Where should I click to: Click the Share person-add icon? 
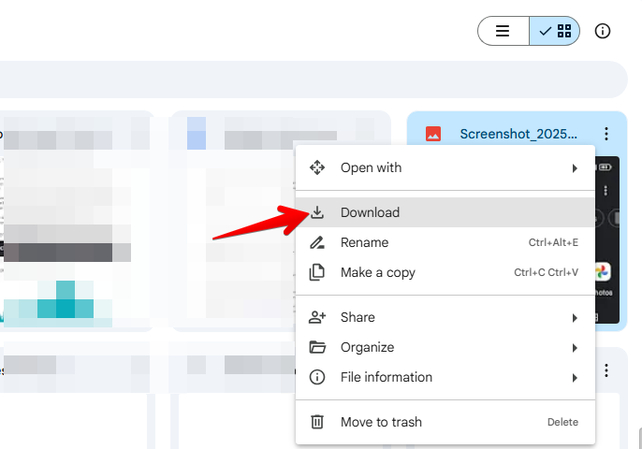pos(317,317)
